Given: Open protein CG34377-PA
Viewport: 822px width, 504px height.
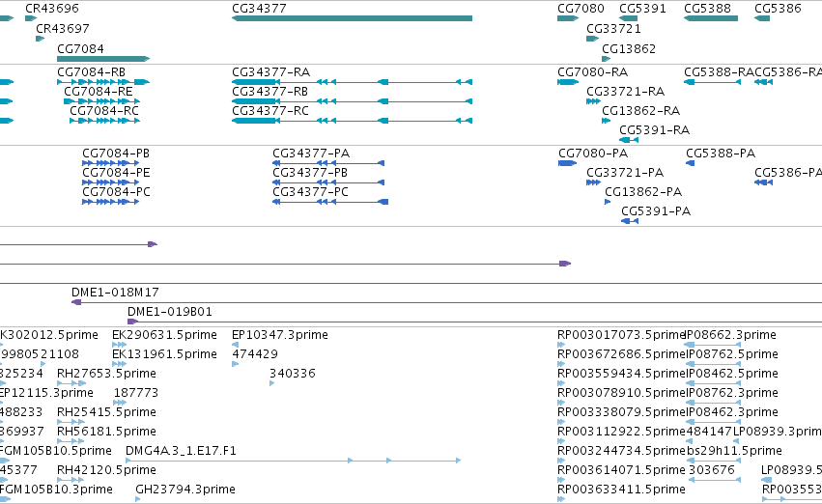Looking at the screenshot, I should click(311, 153).
